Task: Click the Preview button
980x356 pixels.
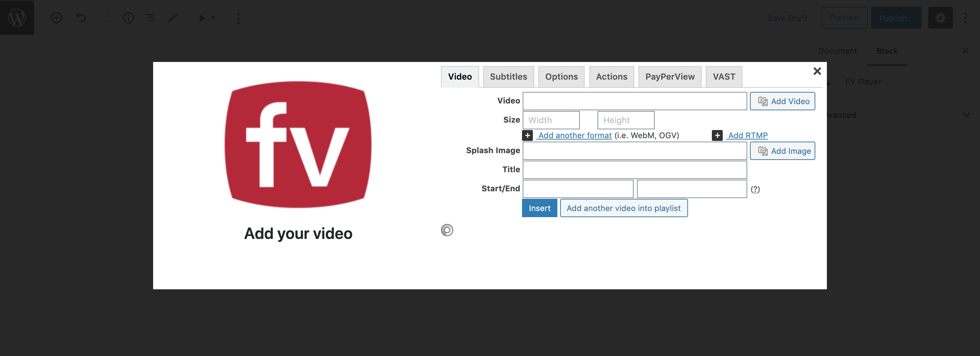Action: click(x=844, y=18)
